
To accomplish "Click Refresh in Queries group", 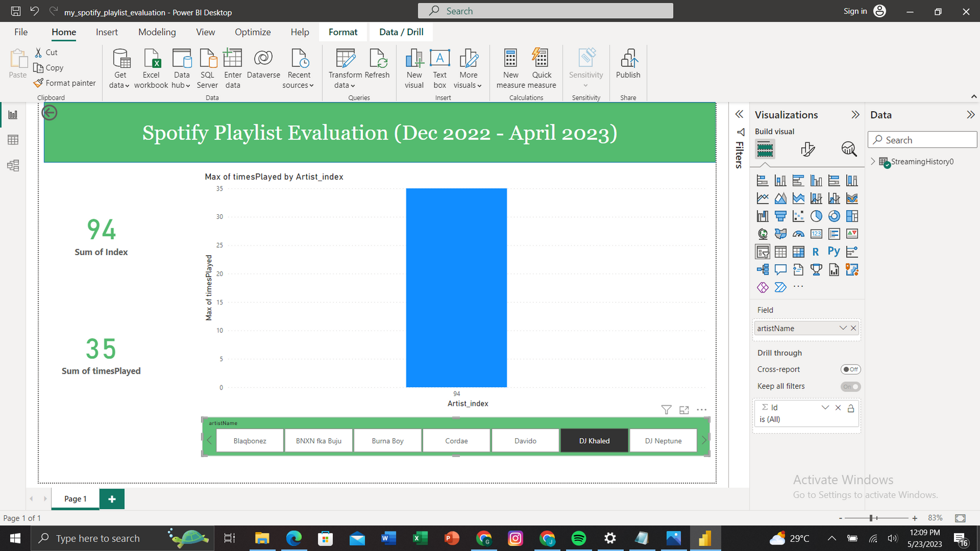I will click(377, 64).
